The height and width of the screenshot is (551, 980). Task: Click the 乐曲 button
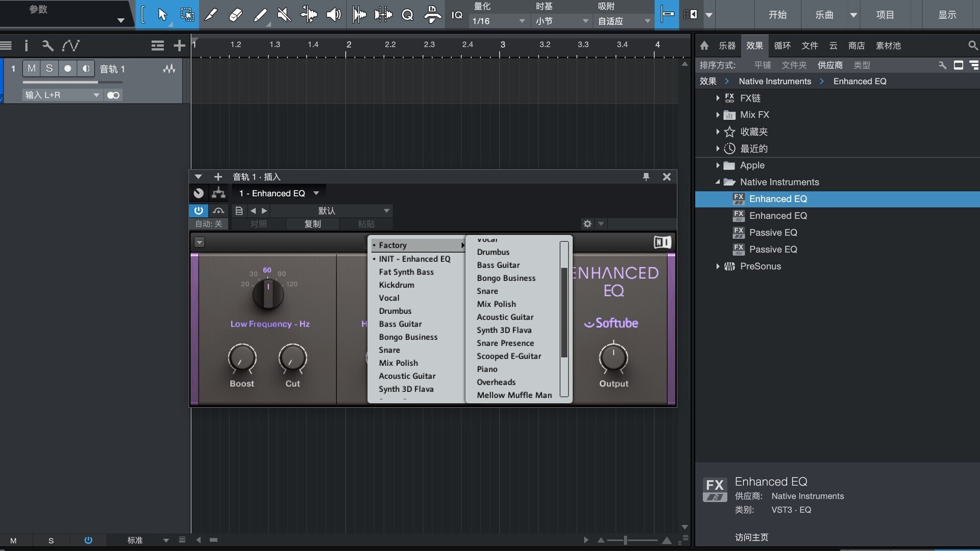(824, 15)
